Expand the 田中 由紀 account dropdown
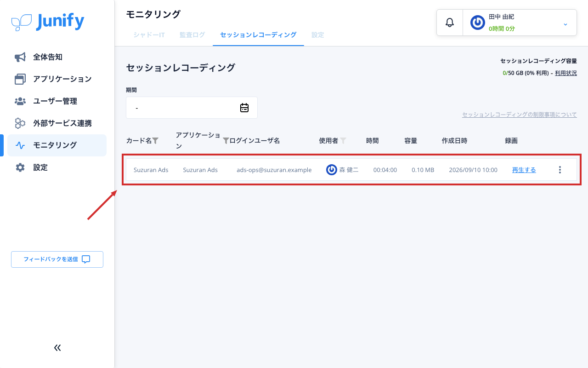The height and width of the screenshot is (368, 588). (565, 24)
